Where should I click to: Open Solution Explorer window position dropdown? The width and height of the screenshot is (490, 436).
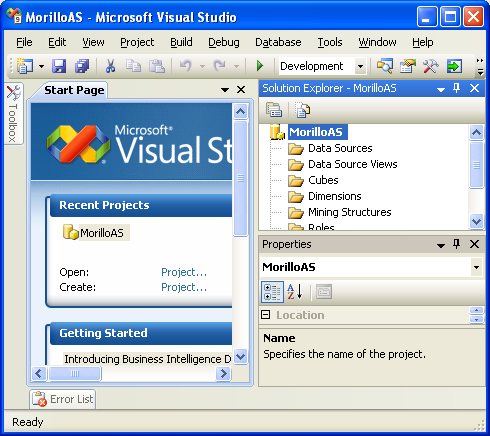[x=441, y=89]
